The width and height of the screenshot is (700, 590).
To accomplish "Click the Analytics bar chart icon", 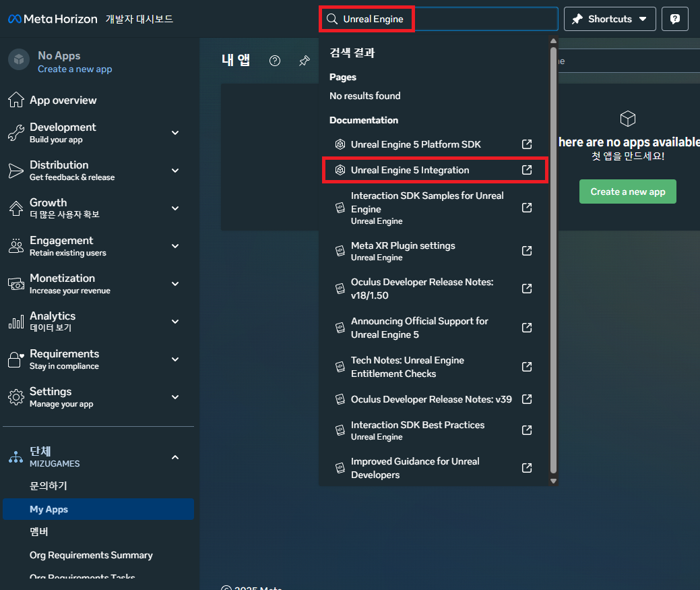I will tap(16, 322).
